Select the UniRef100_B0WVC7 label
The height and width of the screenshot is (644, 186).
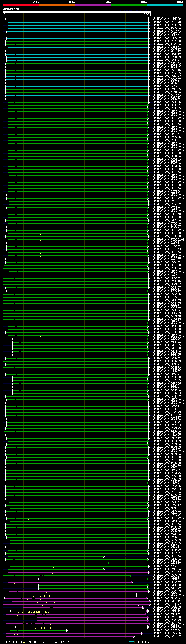[167, 227]
